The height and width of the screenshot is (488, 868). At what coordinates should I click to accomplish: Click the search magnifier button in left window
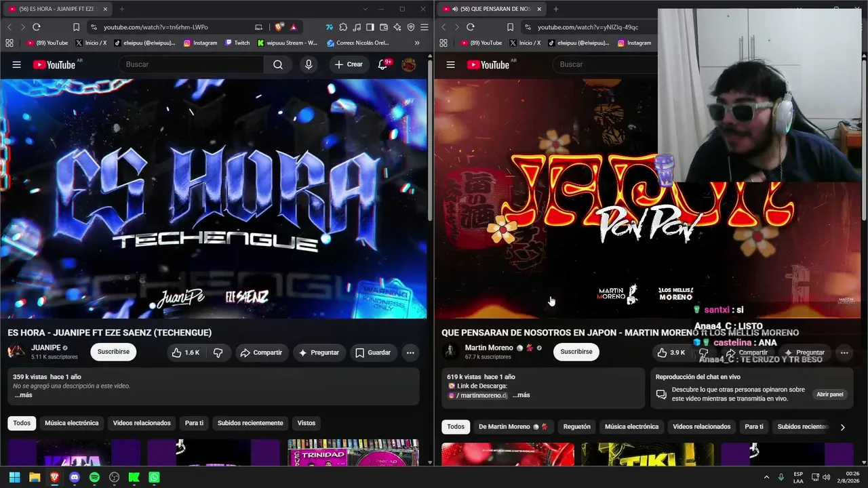click(278, 64)
